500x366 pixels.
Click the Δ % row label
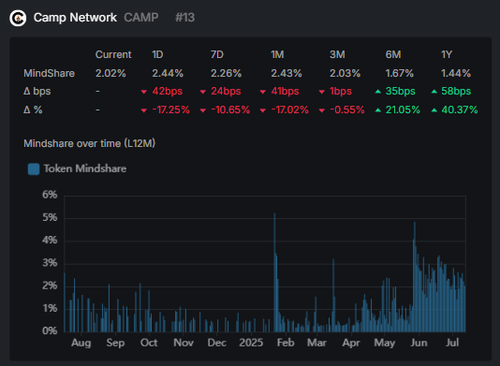pyautogui.click(x=33, y=110)
